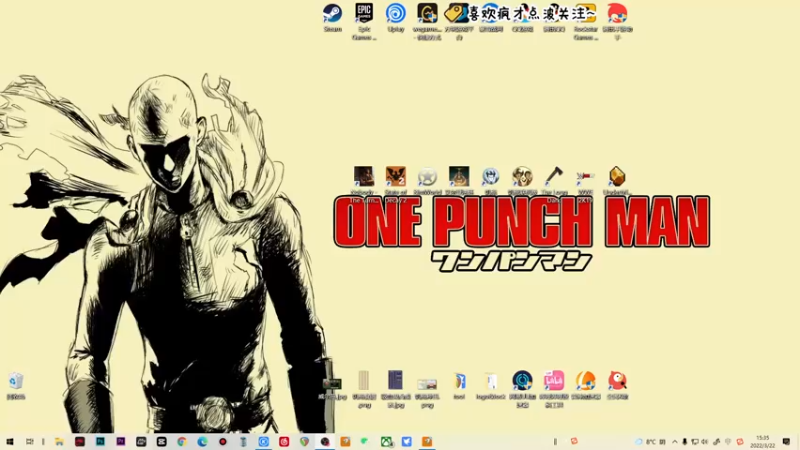The width and height of the screenshot is (800, 450).
Task: Show hidden system tray icons
Action: pyautogui.click(x=674, y=442)
